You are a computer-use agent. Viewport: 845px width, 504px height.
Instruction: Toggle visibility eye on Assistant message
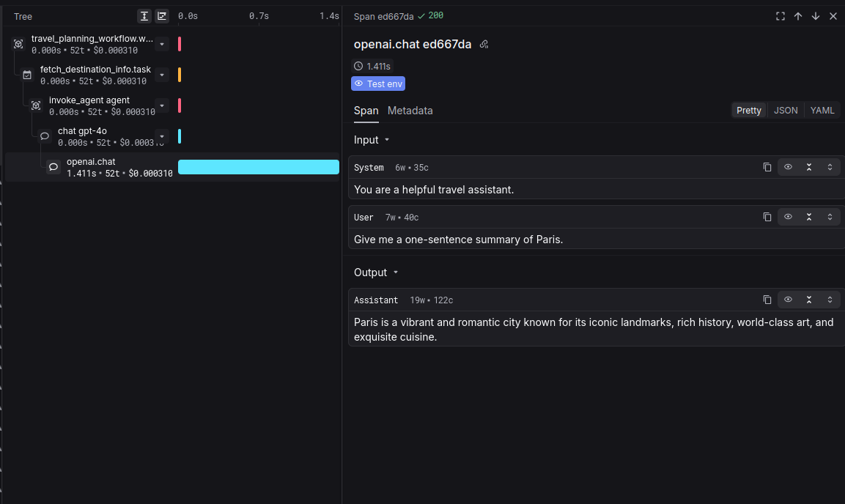788,300
